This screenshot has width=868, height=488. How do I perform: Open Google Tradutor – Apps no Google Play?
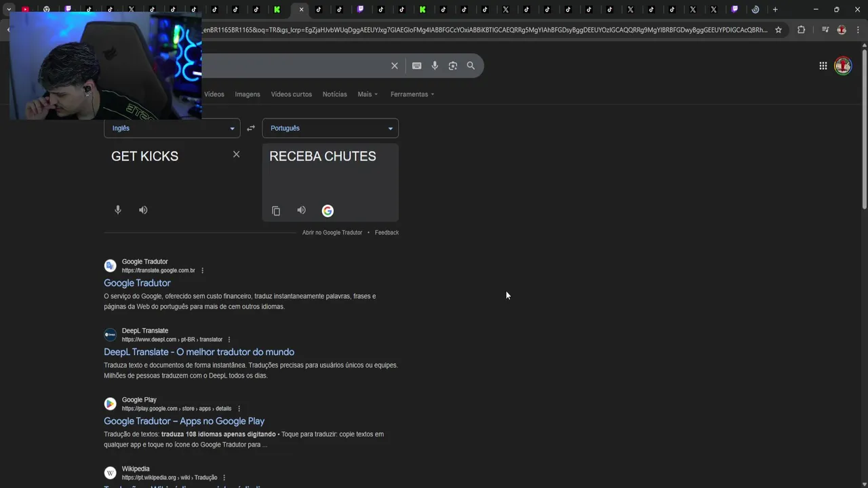click(184, 421)
